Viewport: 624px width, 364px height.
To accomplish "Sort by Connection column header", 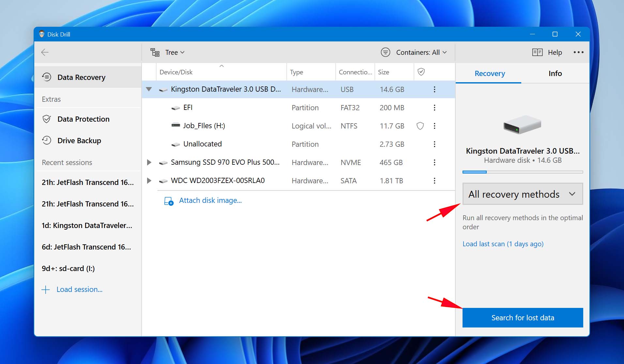I will (355, 72).
